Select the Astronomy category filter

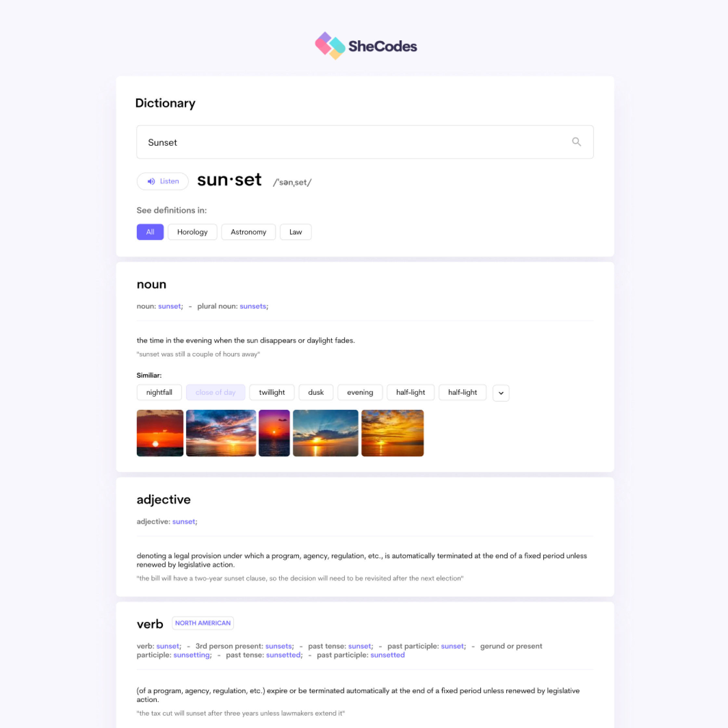coord(248,232)
